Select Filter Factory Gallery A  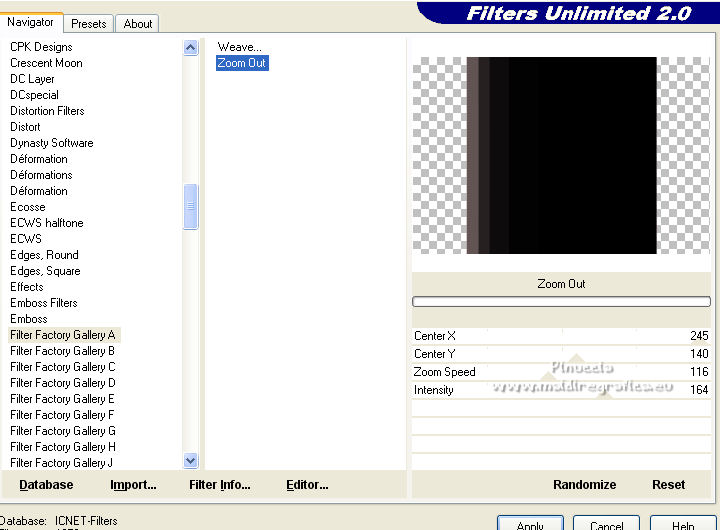(63, 335)
